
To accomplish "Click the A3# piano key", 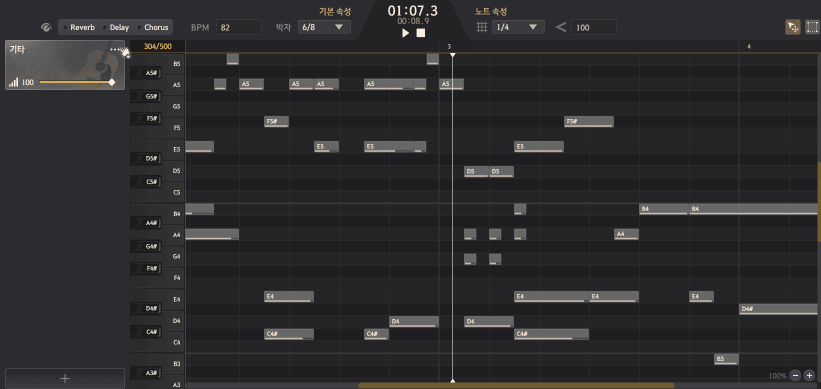I will [146, 373].
